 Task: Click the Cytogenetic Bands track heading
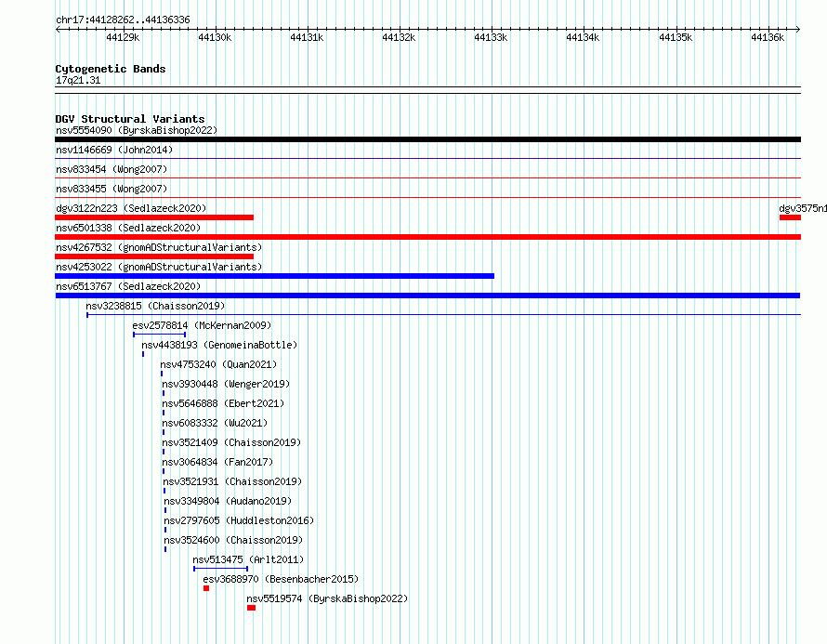111,69
